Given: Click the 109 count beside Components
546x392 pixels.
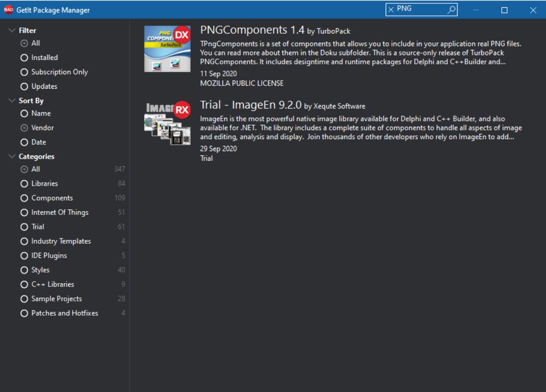Looking at the screenshot, I should tap(120, 198).
